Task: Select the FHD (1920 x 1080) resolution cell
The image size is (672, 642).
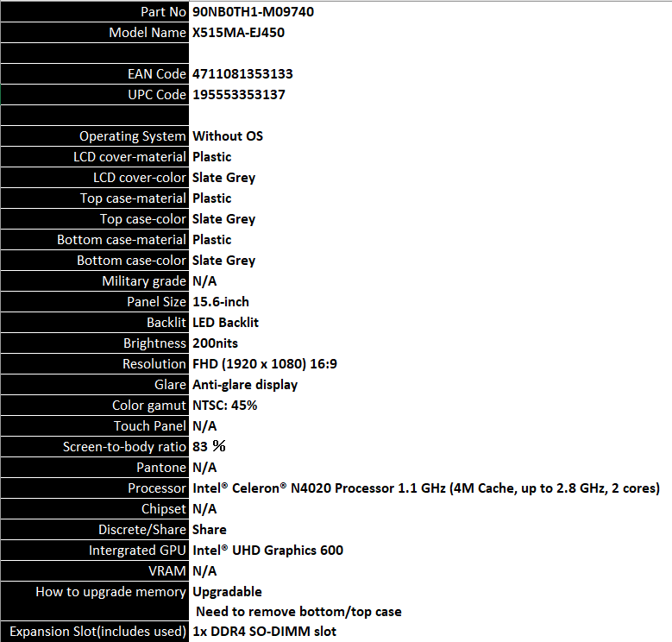Action: (264, 364)
